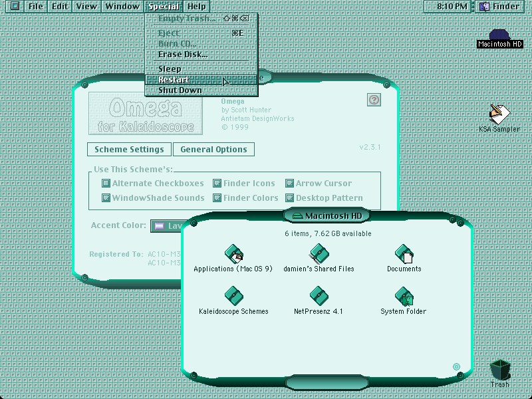Click the v2.3.1 version text
Image resolution: width=532 pixels, height=399 pixels.
tap(370, 147)
